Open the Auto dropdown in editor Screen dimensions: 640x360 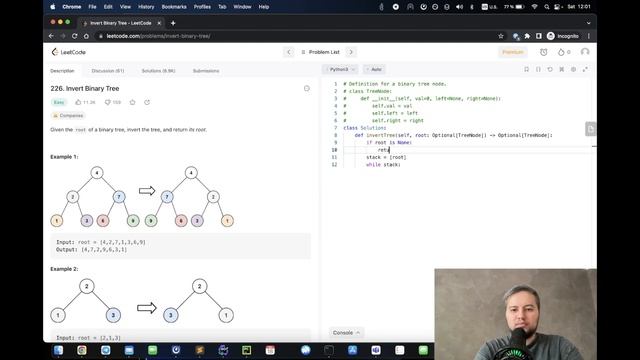[x=374, y=69]
